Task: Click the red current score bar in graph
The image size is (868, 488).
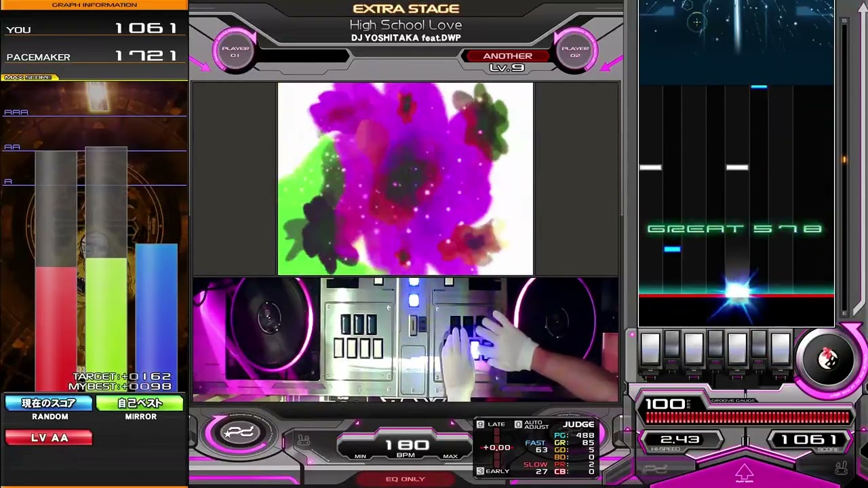Action: (56, 329)
